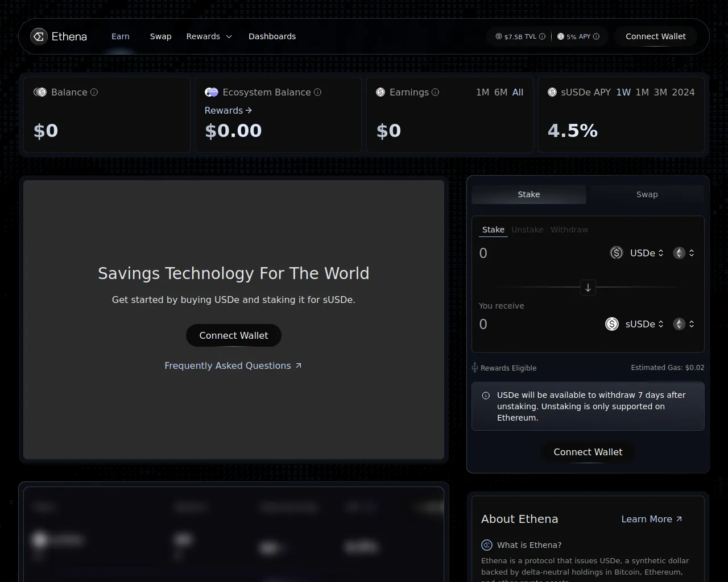
Task: Click the Balance info icon
Action: 94,92
